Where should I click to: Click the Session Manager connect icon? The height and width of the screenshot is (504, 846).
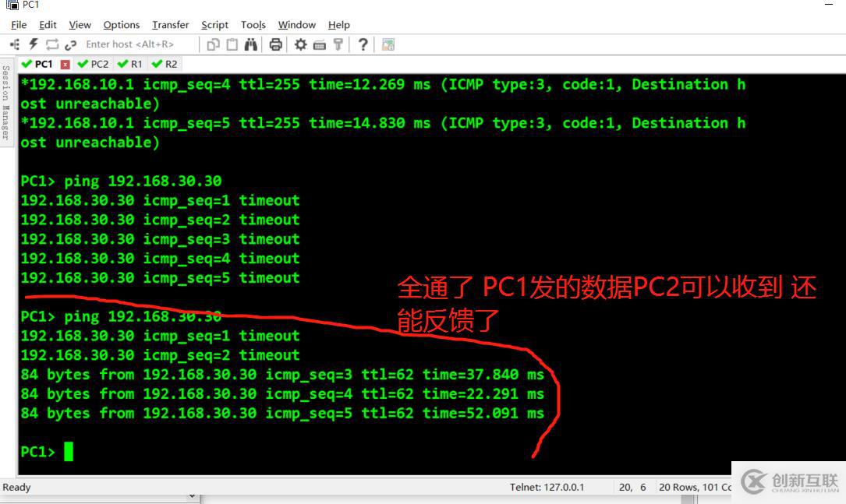tap(15, 44)
